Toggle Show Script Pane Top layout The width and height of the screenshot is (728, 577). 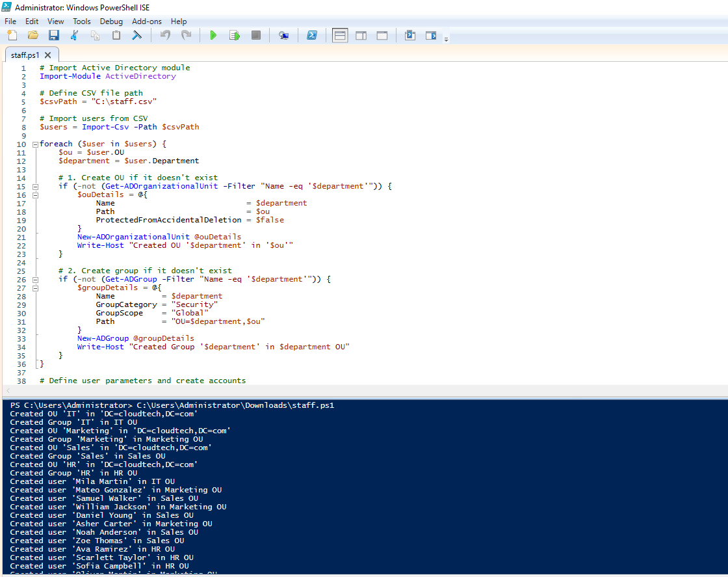tap(340, 35)
